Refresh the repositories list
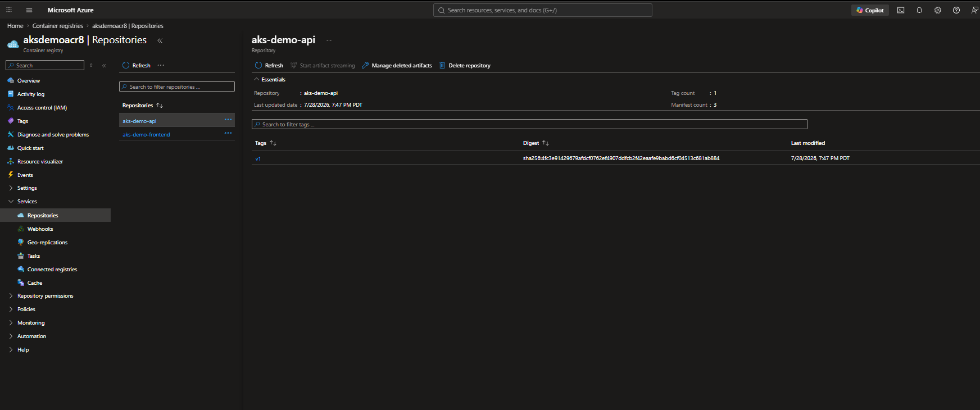The width and height of the screenshot is (980, 410). coord(137,66)
